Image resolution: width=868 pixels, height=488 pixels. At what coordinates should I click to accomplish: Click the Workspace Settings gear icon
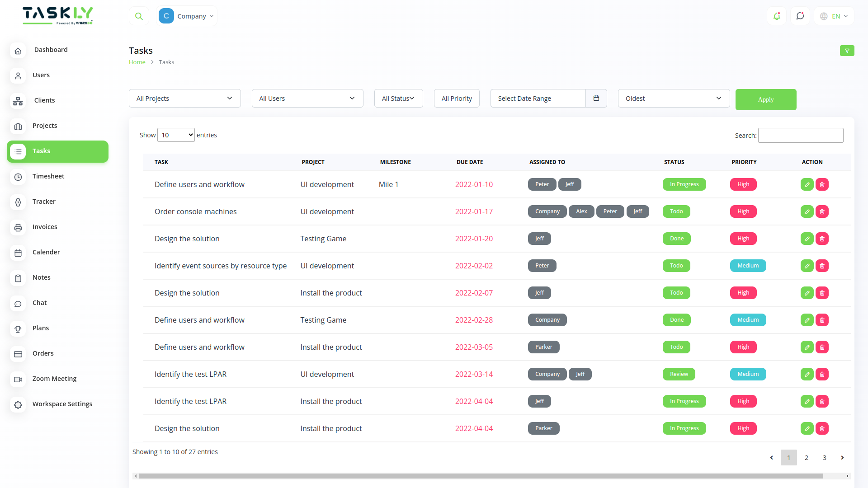(18, 405)
